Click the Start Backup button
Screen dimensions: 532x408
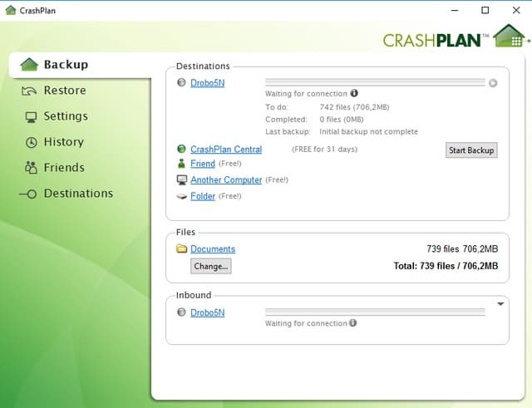coord(471,150)
